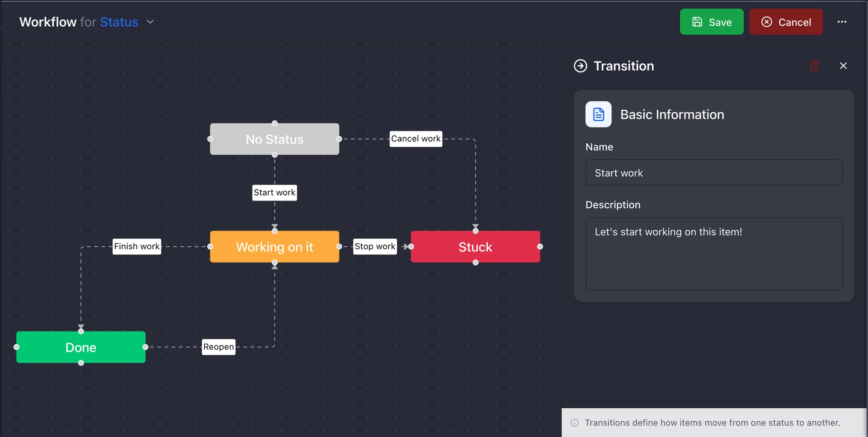Close the Transition panel with X
The image size is (868, 437).
(x=843, y=66)
